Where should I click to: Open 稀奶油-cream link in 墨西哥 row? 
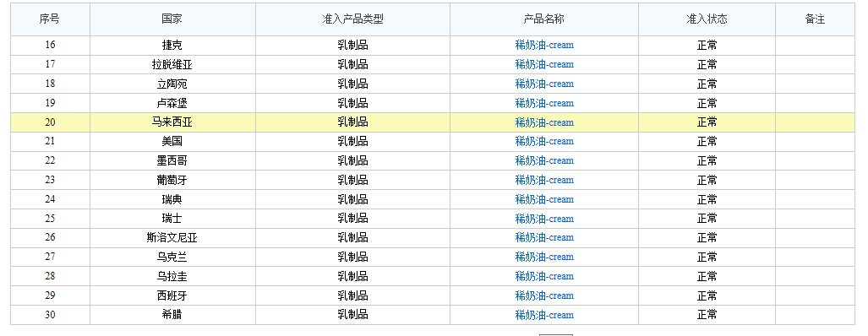point(544,160)
